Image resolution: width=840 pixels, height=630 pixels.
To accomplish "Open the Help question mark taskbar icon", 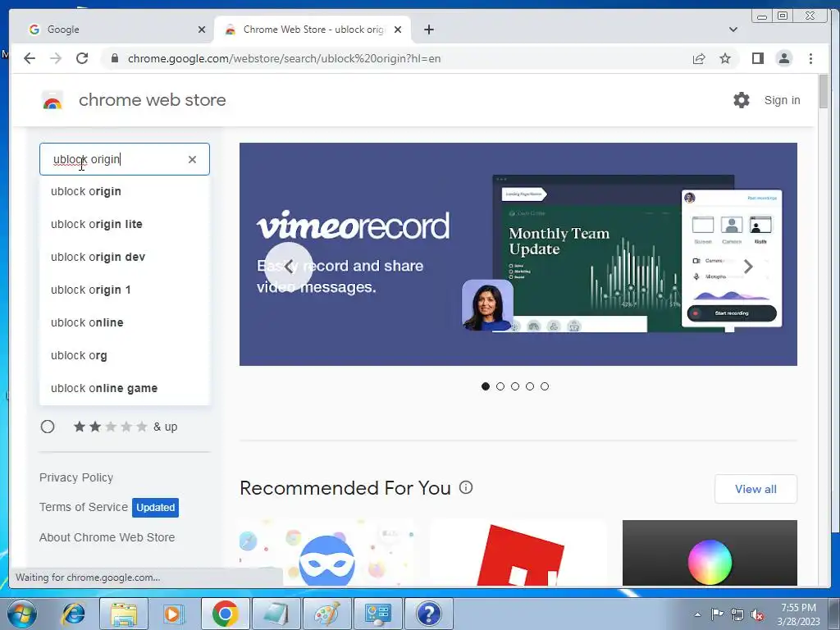I will [428, 614].
